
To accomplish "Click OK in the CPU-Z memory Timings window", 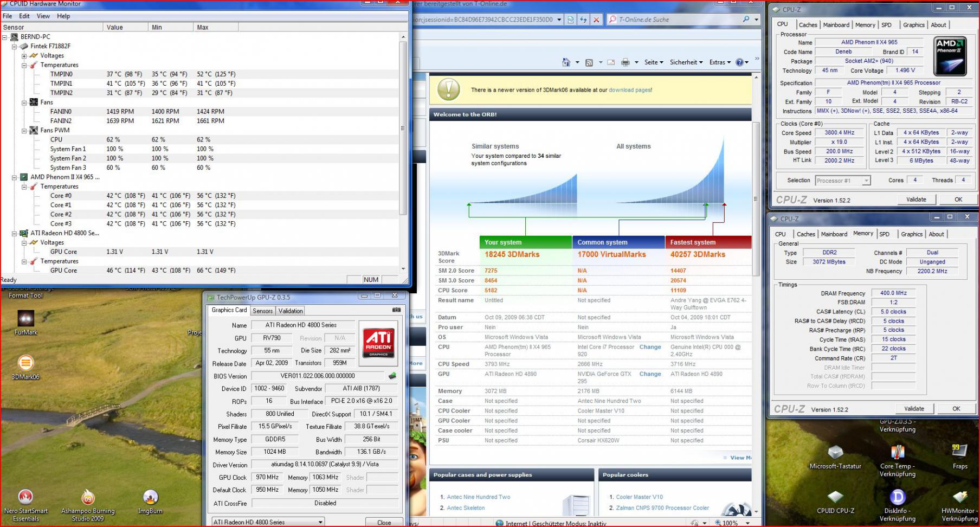I will [x=956, y=409].
